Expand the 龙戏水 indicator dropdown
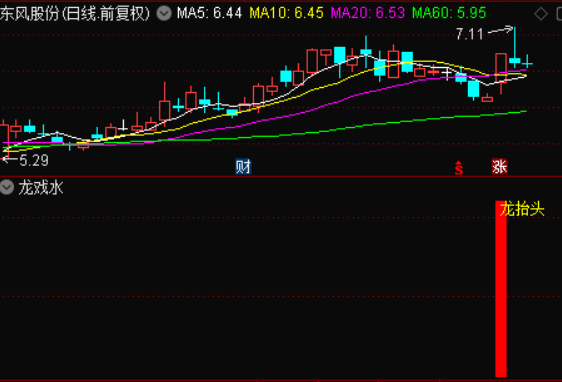The height and width of the screenshot is (382, 562). coord(6,187)
